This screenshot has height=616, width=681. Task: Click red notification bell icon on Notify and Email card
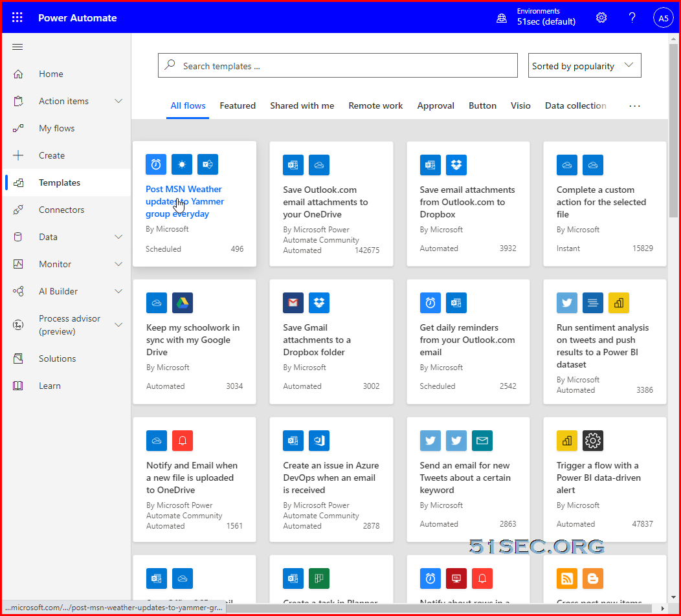point(183,441)
